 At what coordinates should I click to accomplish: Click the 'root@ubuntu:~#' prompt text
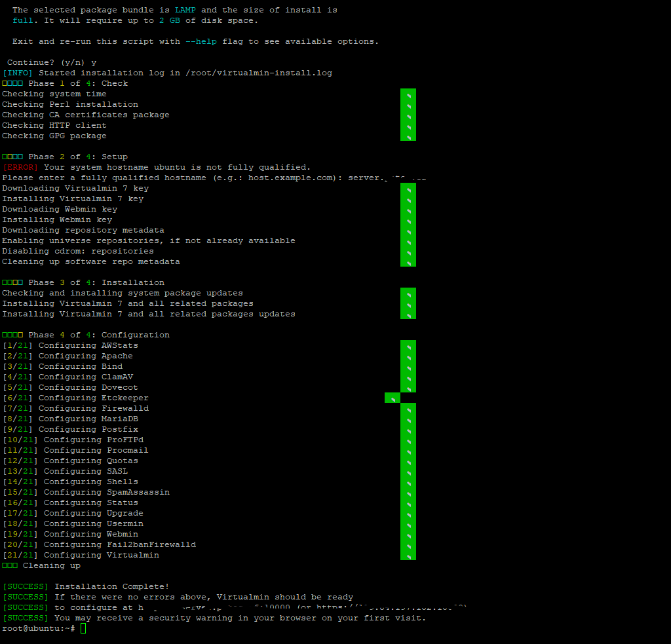click(39, 628)
